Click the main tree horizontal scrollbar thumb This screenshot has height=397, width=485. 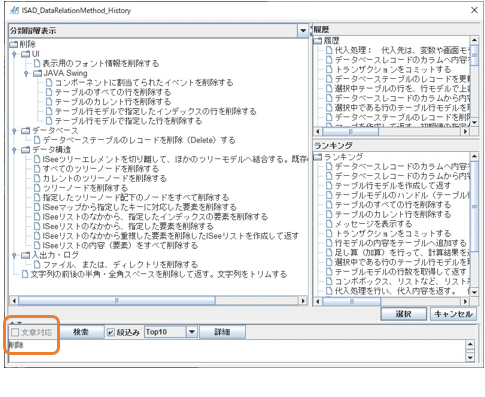117,301
